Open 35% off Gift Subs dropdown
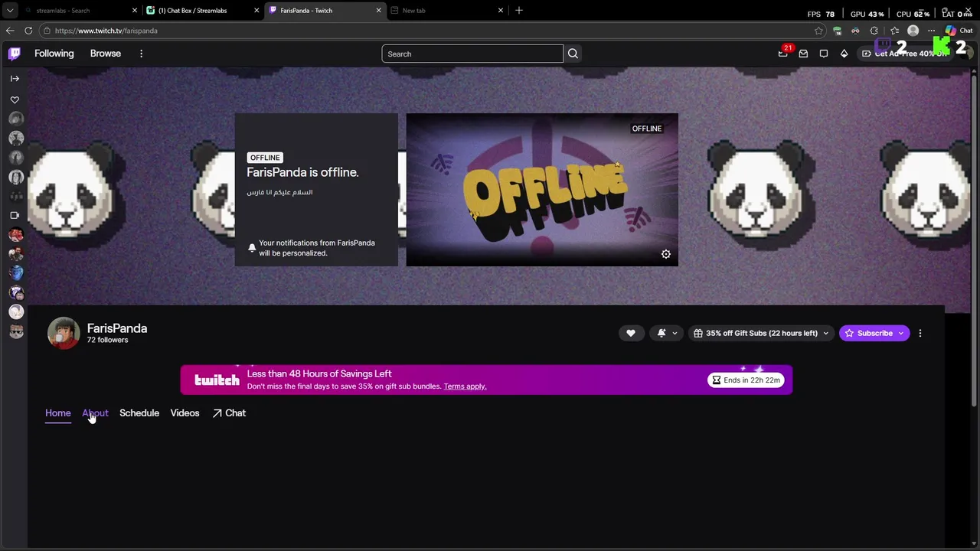This screenshot has height=551, width=980. coord(760,333)
